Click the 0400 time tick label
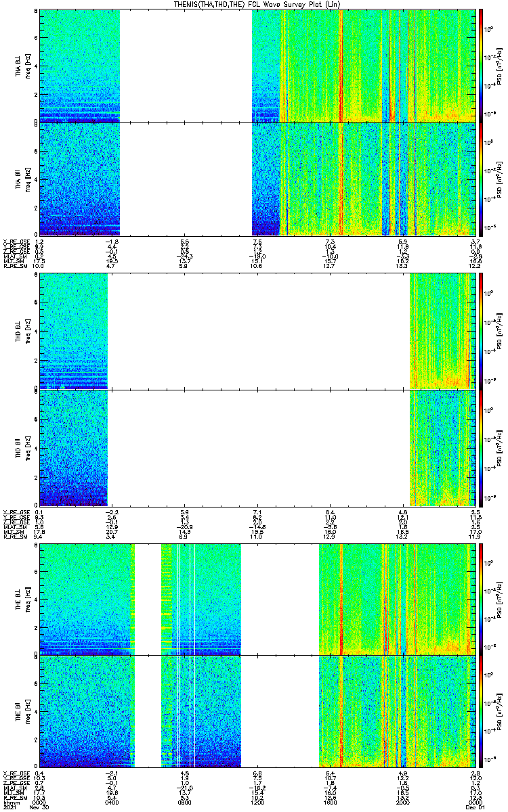This screenshot has width=508, height=812. (x=112, y=801)
